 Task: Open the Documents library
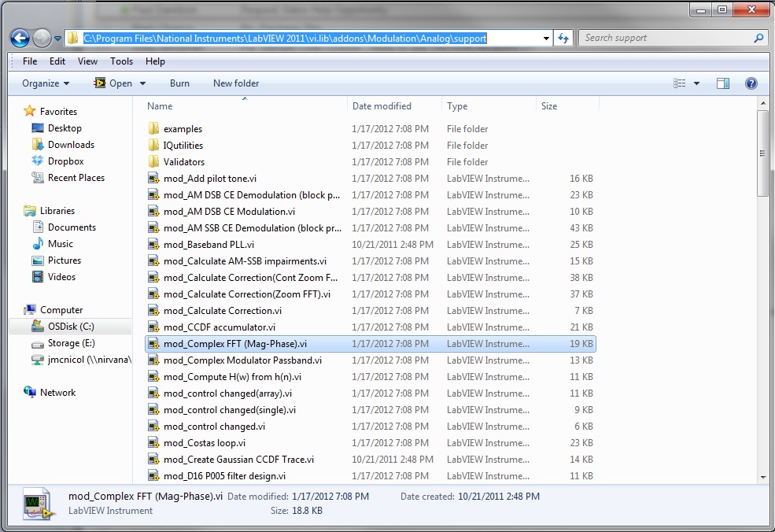coord(72,227)
